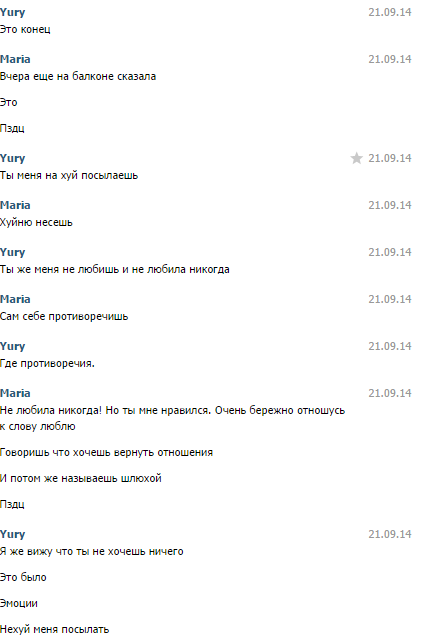Open Maria's profile above 'Не любила никогда!'
The image size is (438, 638).
15,393
